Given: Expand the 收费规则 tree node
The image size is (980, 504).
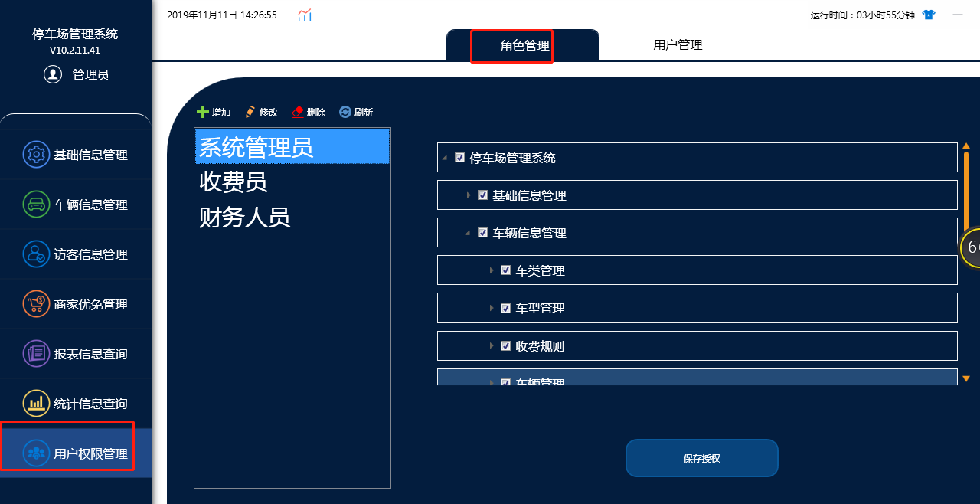Looking at the screenshot, I should [x=492, y=345].
